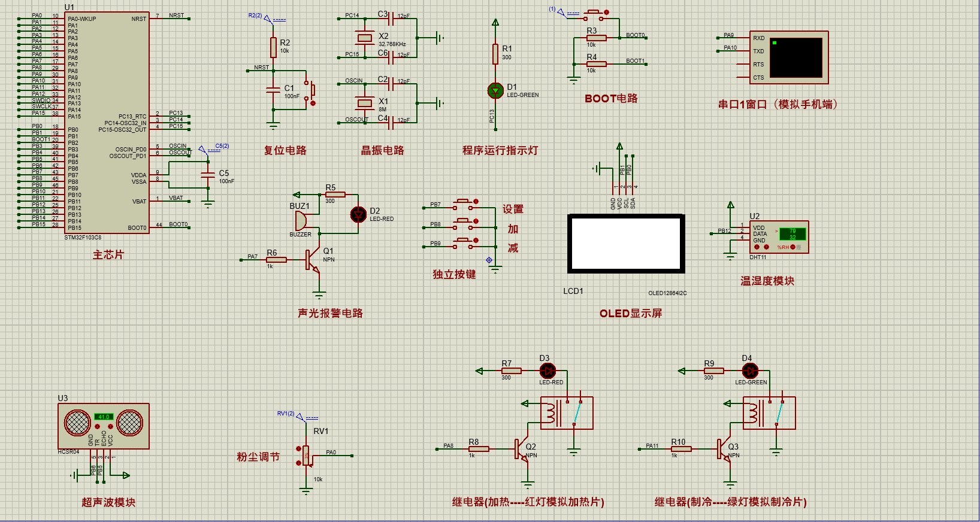Select the X1 8M crystal
This screenshot has width=980, height=522.
pos(365,103)
